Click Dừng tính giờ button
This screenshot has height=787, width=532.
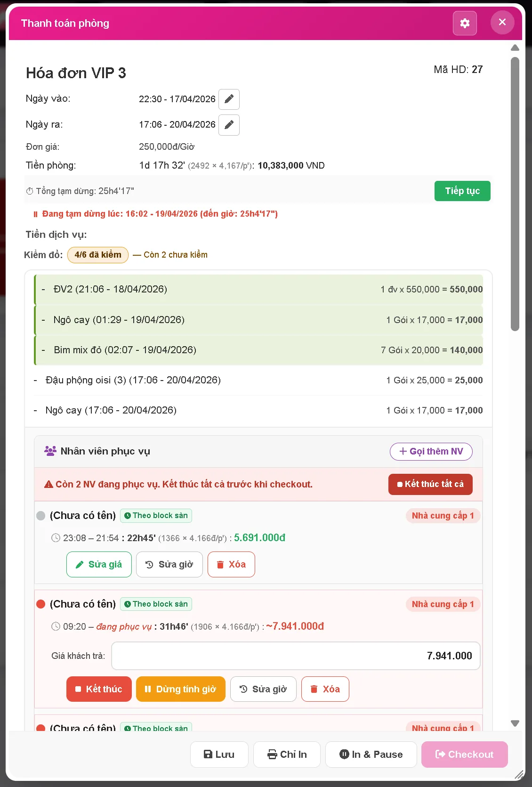(x=181, y=689)
